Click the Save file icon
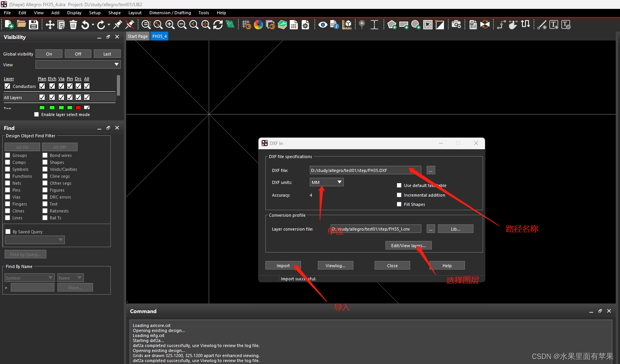 point(34,25)
